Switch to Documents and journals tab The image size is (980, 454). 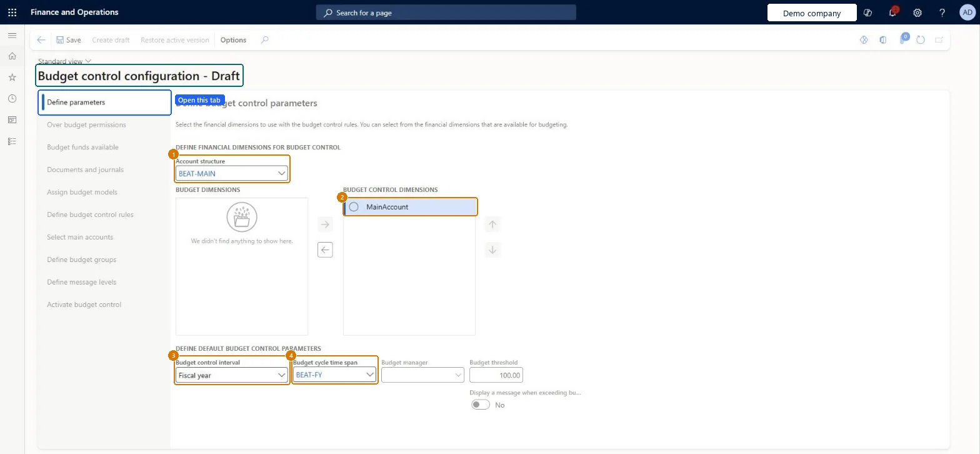(x=85, y=170)
